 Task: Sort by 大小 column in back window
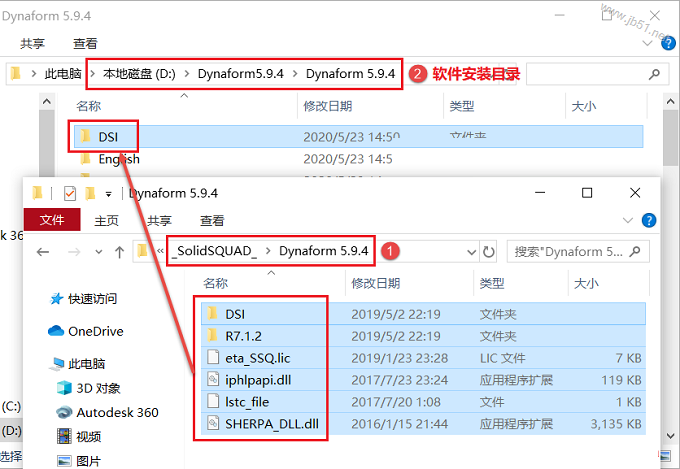click(x=584, y=106)
